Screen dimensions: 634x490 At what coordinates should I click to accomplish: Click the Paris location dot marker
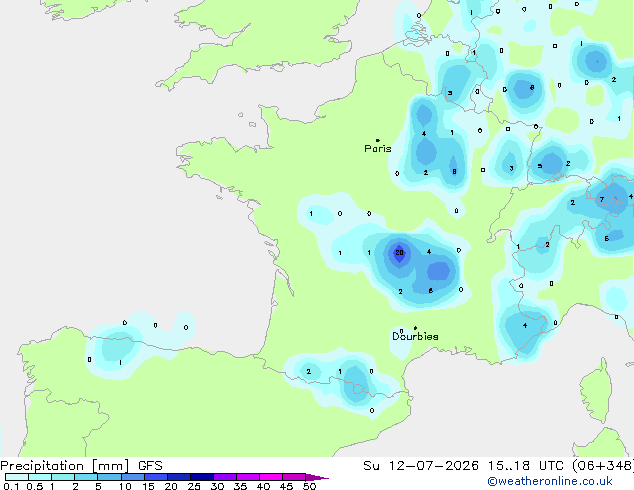[x=378, y=140]
